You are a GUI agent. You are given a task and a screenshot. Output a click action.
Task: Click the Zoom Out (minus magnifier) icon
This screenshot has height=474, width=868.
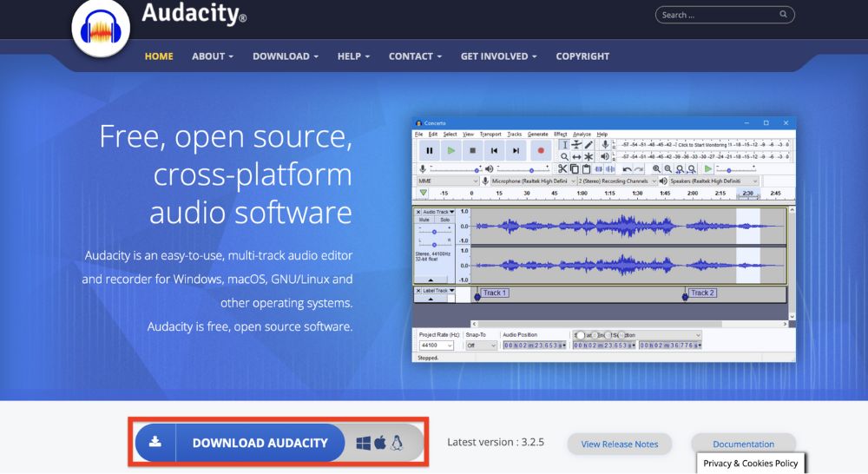(668, 169)
